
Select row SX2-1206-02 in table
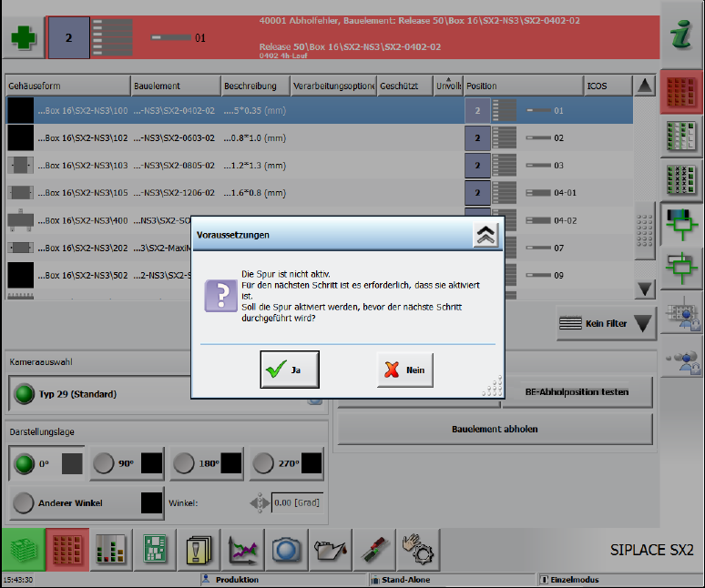319,193
